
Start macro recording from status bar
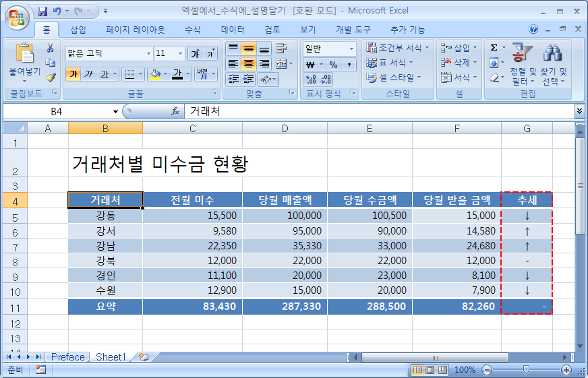[x=40, y=370]
